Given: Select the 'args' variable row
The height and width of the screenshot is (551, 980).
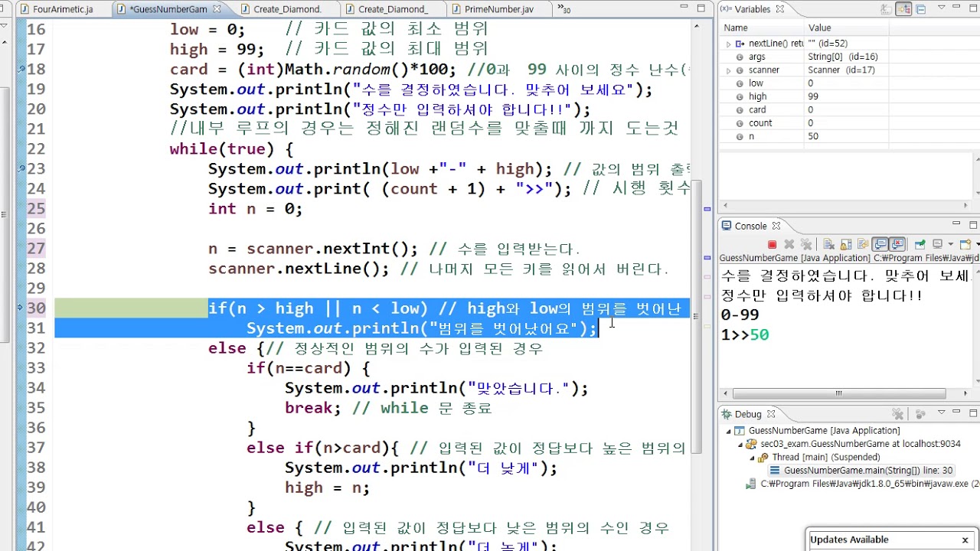Looking at the screenshot, I should point(847,57).
